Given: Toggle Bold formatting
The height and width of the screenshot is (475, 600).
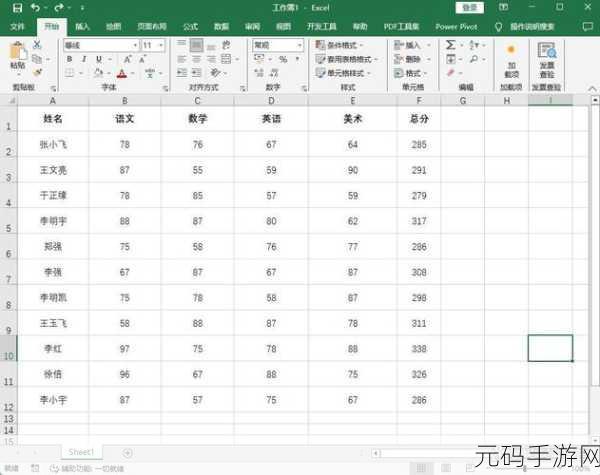Looking at the screenshot, I should tap(69, 59).
